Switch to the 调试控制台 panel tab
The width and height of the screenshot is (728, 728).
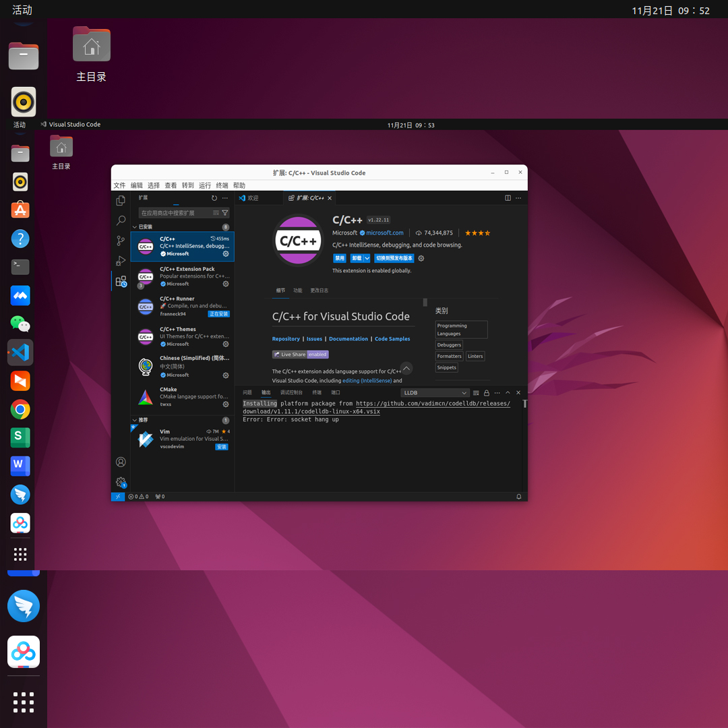pos(291,393)
